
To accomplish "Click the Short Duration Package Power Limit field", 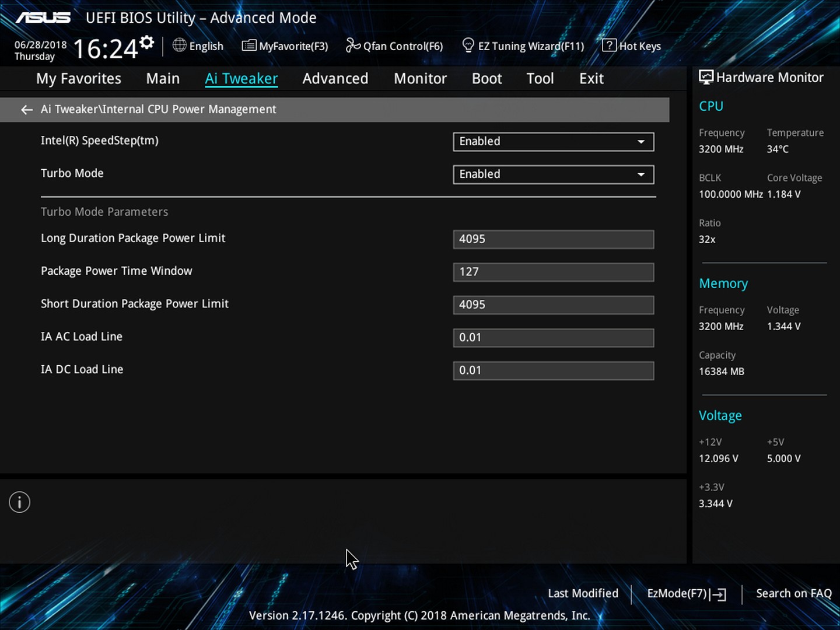I will [554, 305].
